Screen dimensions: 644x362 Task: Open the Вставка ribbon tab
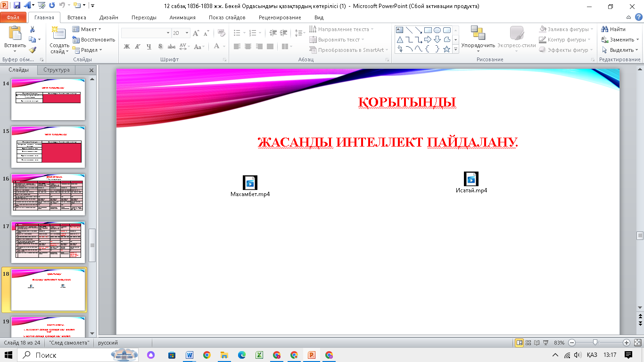tap(76, 17)
